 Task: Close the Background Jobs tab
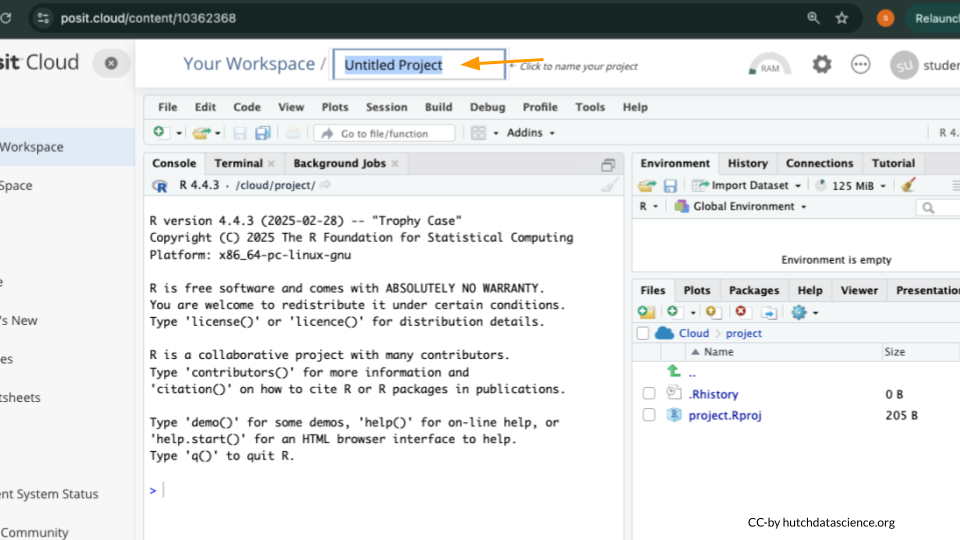[395, 163]
